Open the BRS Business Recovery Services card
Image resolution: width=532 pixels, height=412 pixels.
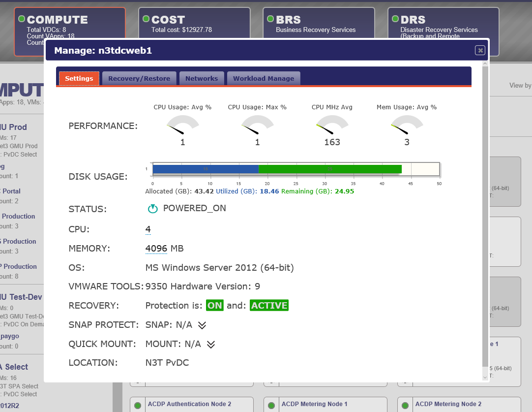[319, 24]
